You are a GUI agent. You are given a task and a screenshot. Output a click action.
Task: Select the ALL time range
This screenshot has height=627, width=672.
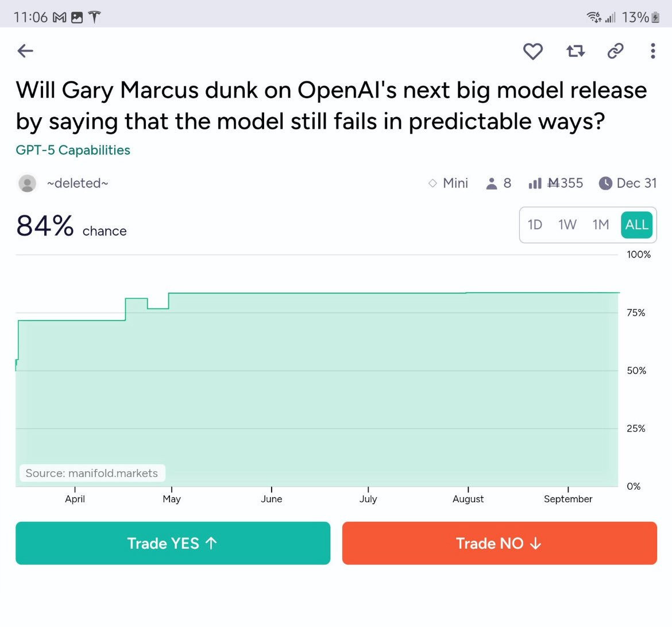click(x=636, y=225)
